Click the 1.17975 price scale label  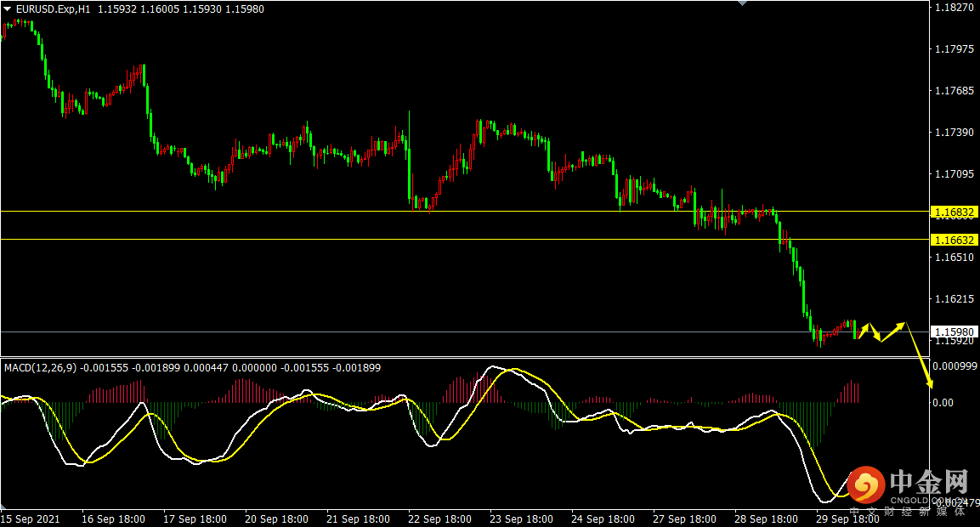(954, 48)
